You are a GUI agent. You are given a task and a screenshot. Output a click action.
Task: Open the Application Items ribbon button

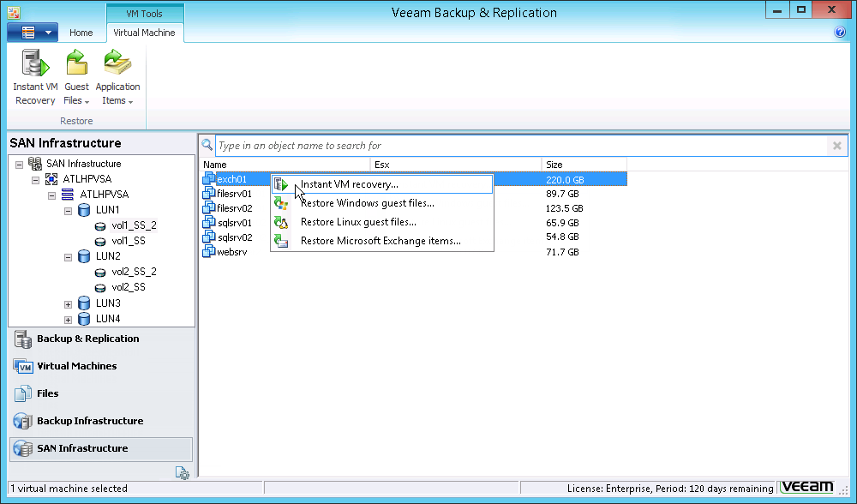117,77
